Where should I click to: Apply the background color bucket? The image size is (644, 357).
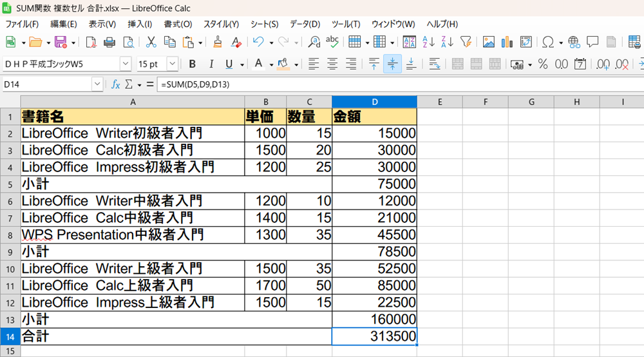tap(283, 64)
